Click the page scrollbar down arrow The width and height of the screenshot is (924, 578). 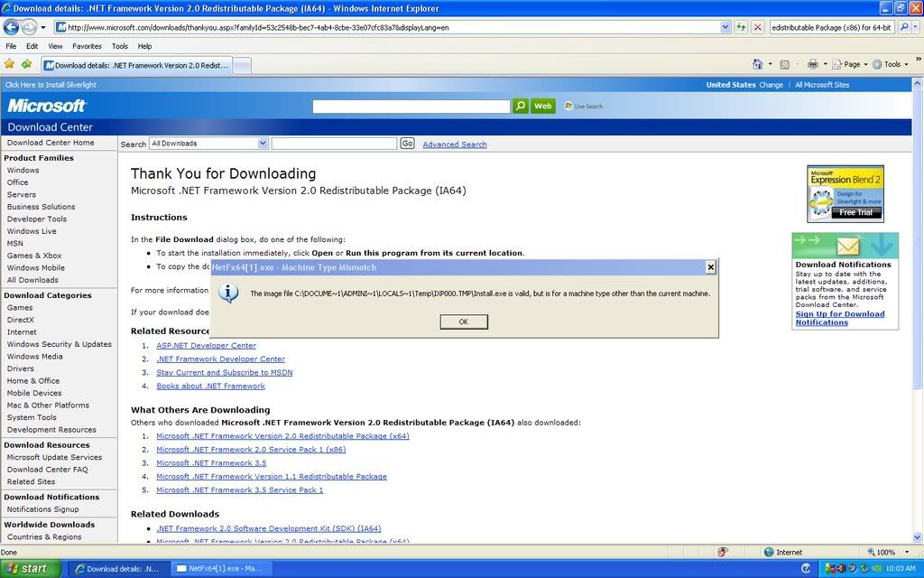(x=917, y=537)
